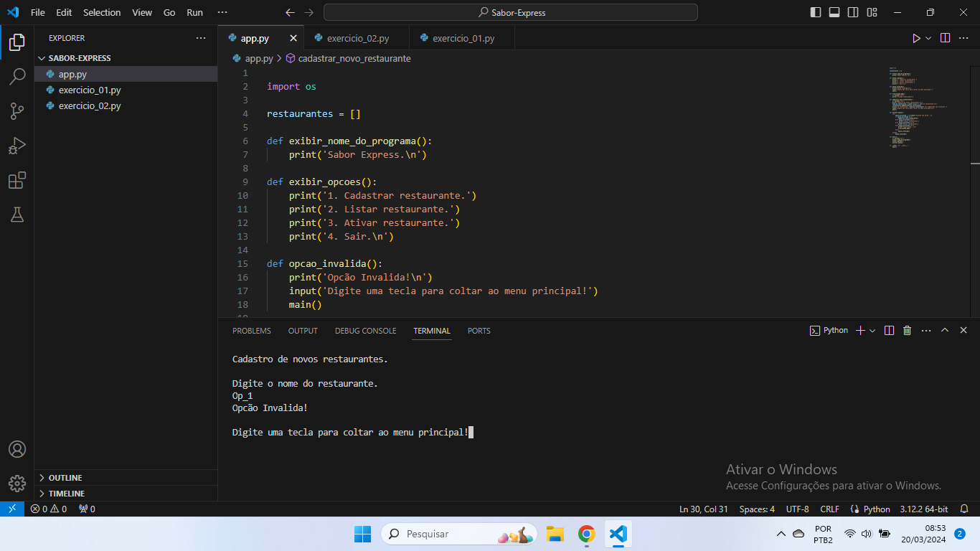Open the View menu
The height and width of the screenshot is (551, 980).
tap(142, 12)
